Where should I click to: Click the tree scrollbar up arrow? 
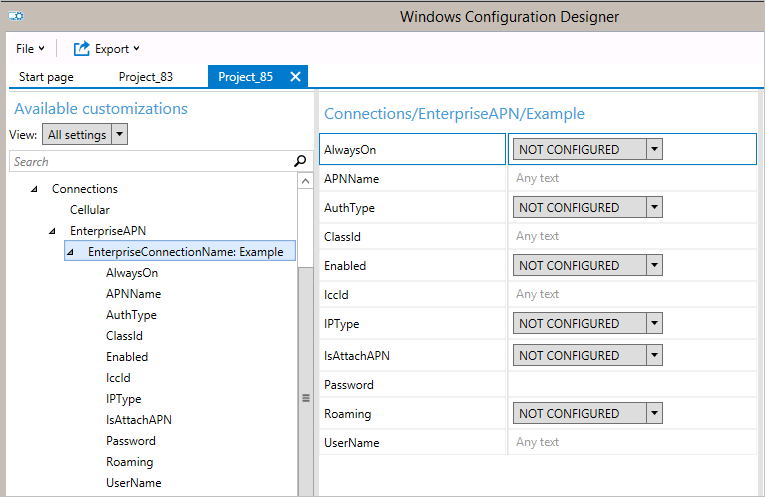point(305,181)
